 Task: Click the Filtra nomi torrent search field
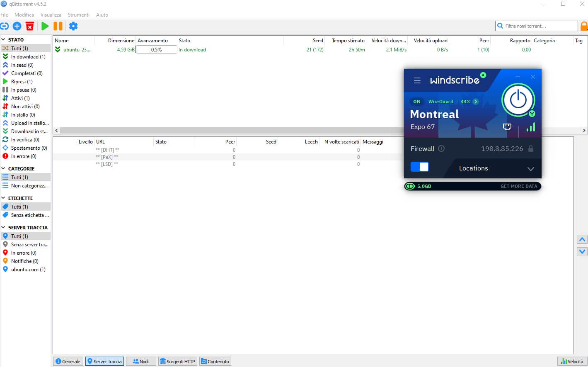point(536,26)
